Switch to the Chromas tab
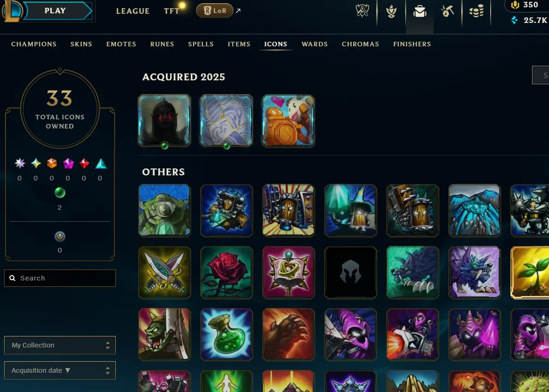The width and height of the screenshot is (549, 392). [x=360, y=44]
